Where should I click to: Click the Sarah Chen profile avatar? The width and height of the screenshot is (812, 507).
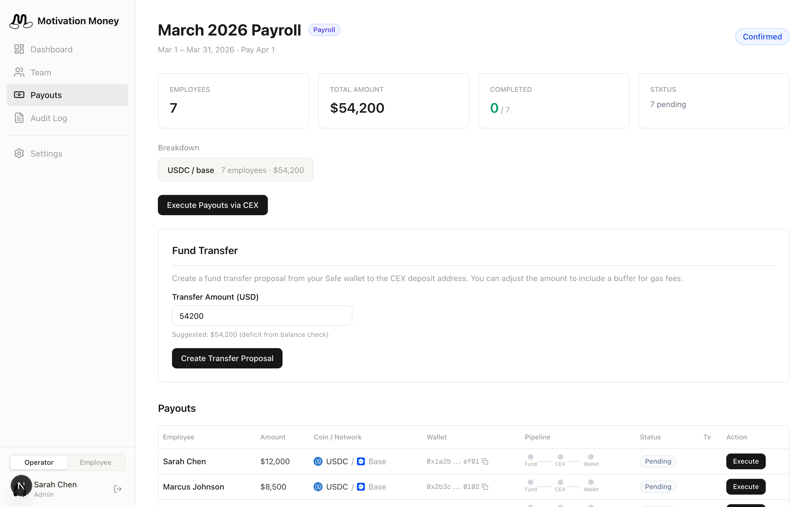pyautogui.click(x=21, y=485)
